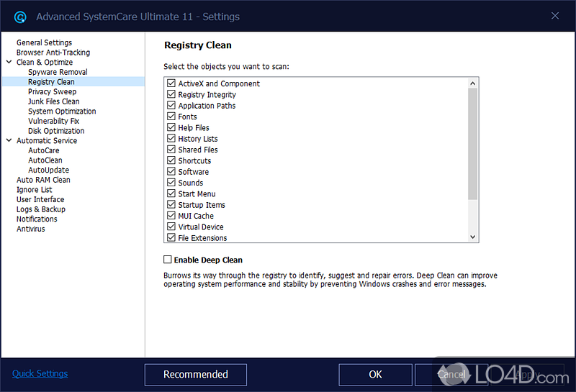Click the Cancel button
The image size is (576, 392).
pos(451,374)
